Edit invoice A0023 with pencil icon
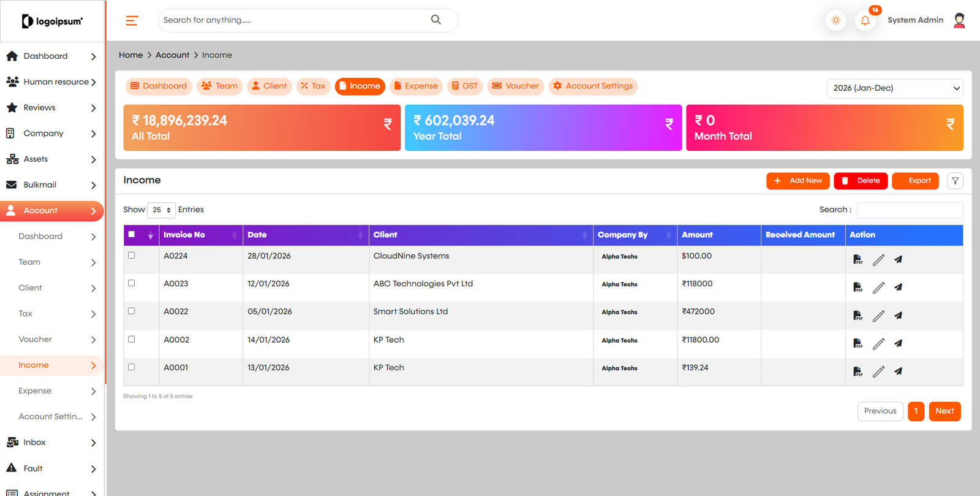Screen dimensions: 980x496 (878, 288)
